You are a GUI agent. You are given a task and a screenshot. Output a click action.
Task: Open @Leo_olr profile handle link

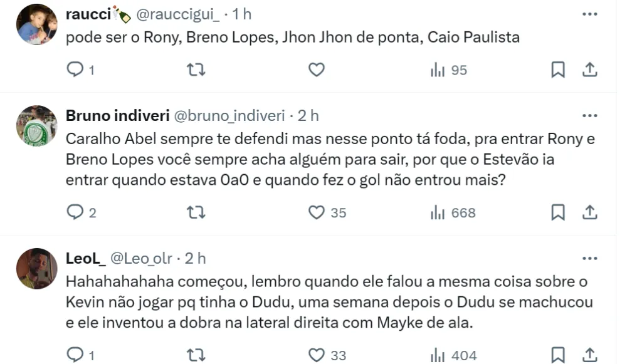[141, 258]
